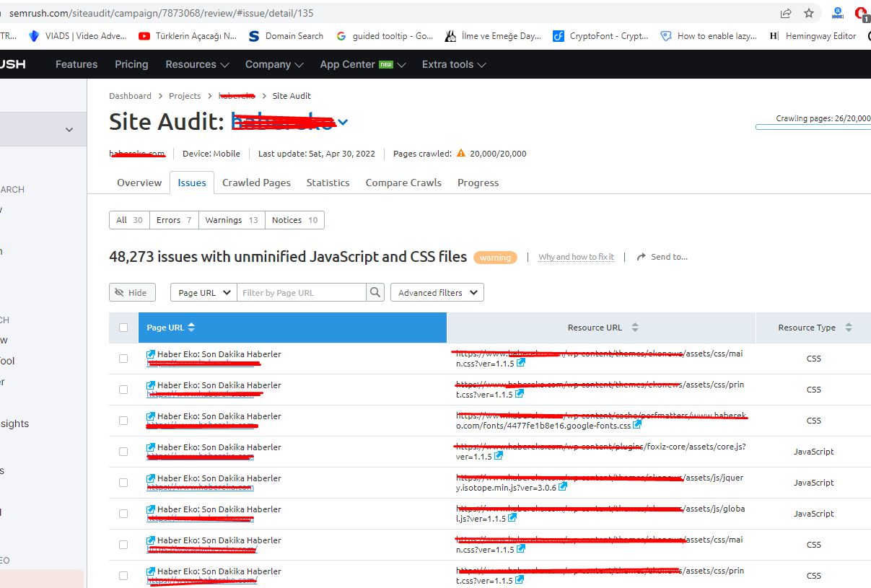The image size is (871, 588).
Task: Filter issues by Errors 7
Action: pyautogui.click(x=174, y=220)
